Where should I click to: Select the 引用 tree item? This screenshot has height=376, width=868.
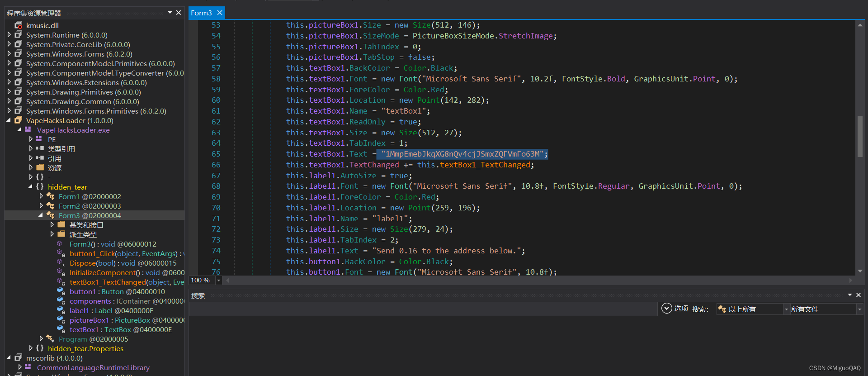click(x=55, y=158)
